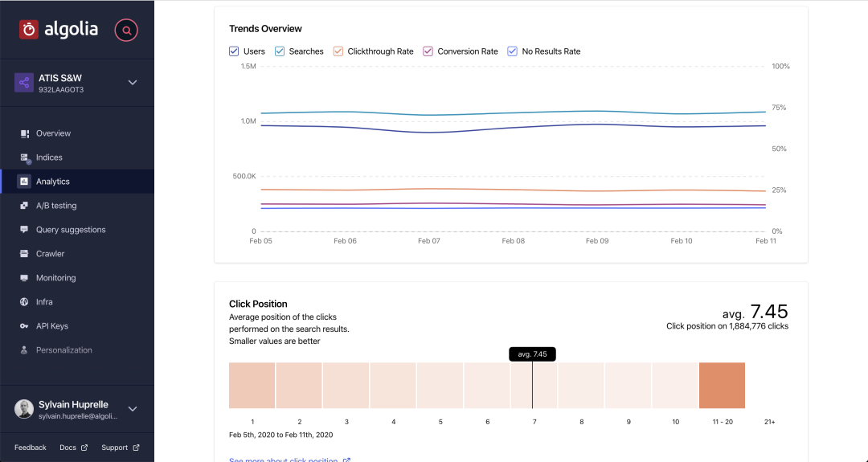Click Sylvain Huprelle's avatar photo
The width and height of the screenshot is (868, 462).
click(x=24, y=409)
